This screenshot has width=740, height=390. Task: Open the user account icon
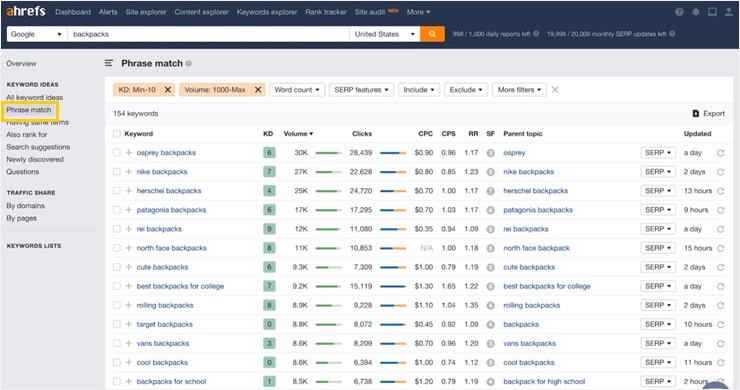click(x=729, y=12)
